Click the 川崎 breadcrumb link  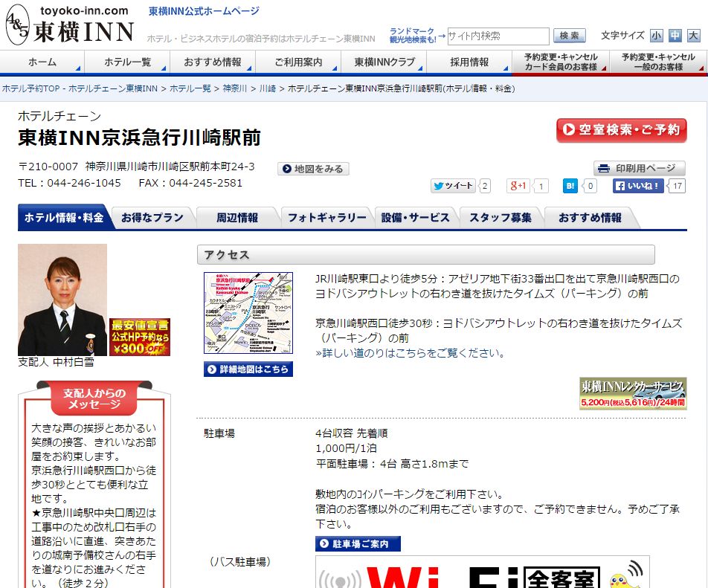pyautogui.click(x=268, y=88)
